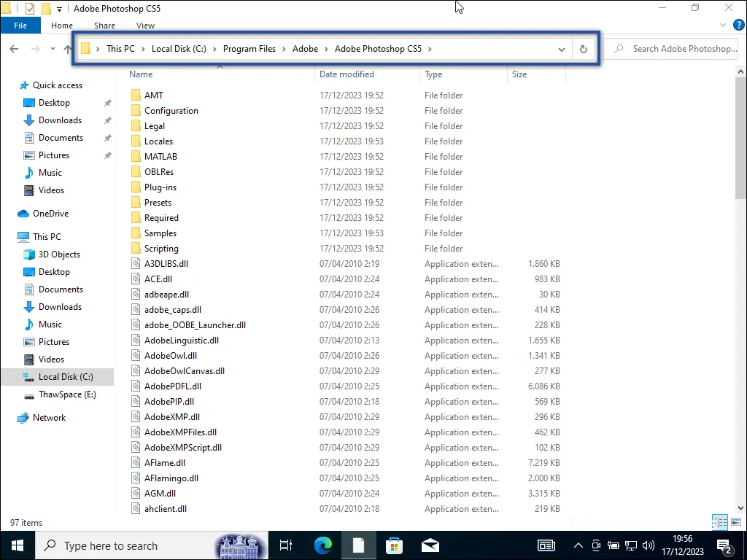Go up one folder level with Up arrow
Image resolution: width=747 pixels, height=560 pixels.
coord(68,49)
